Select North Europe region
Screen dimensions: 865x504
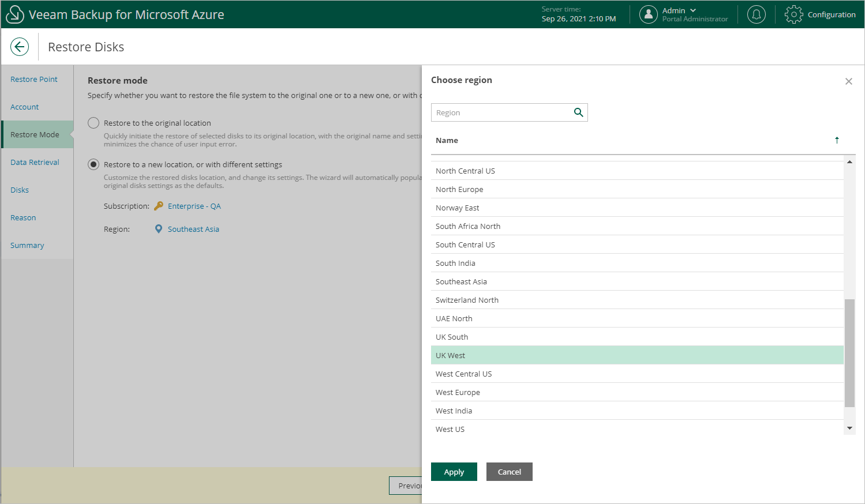point(637,189)
